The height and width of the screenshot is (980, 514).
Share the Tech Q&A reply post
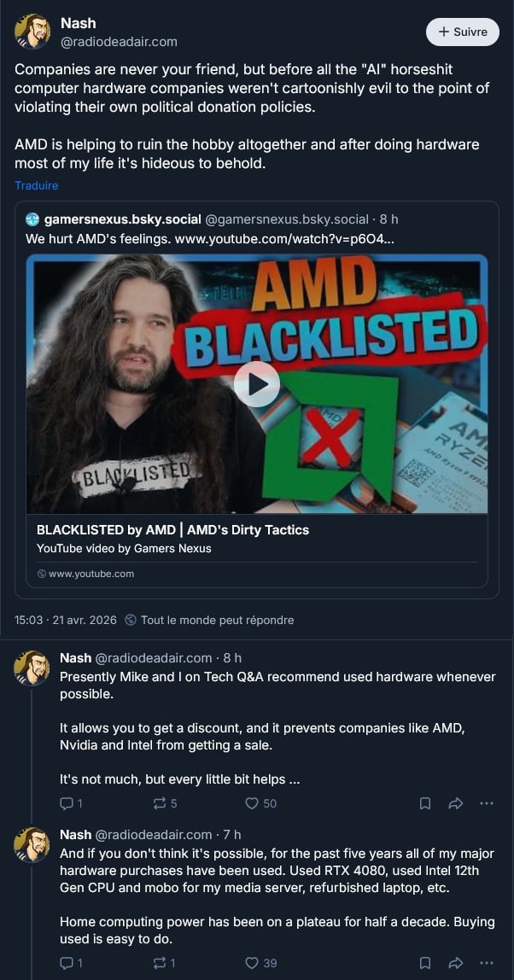455,804
